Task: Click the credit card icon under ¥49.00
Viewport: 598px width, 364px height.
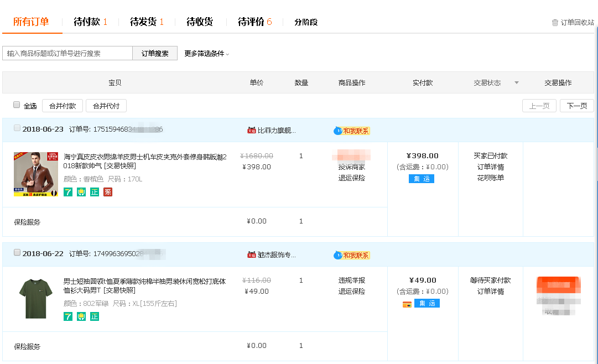Action: [407, 304]
